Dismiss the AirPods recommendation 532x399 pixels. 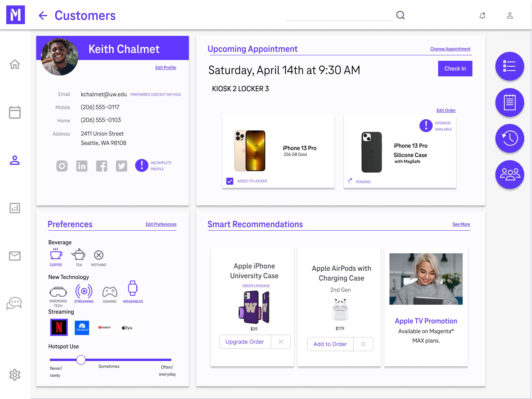(363, 344)
